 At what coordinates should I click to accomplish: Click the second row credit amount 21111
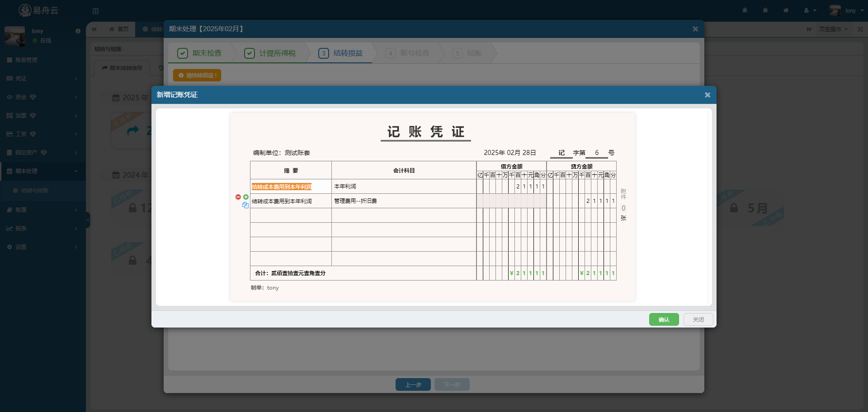tap(581, 201)
